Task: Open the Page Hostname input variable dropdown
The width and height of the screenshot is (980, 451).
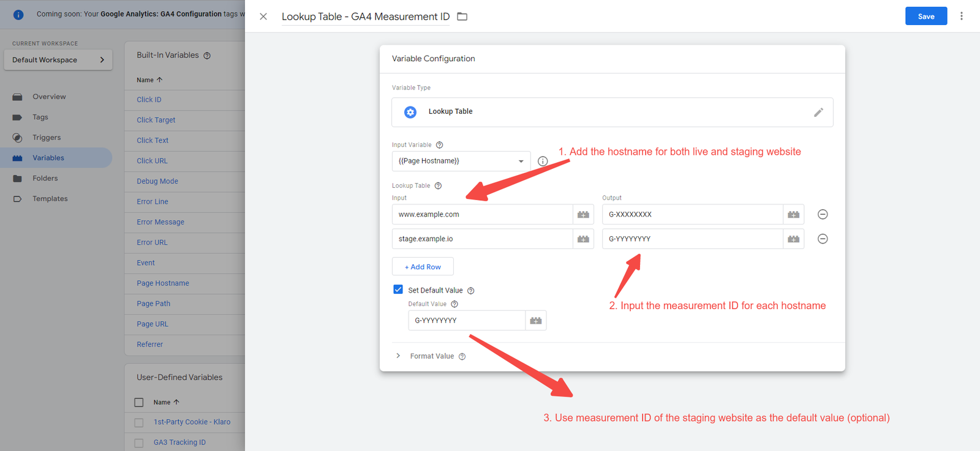Action: point(461,161)
